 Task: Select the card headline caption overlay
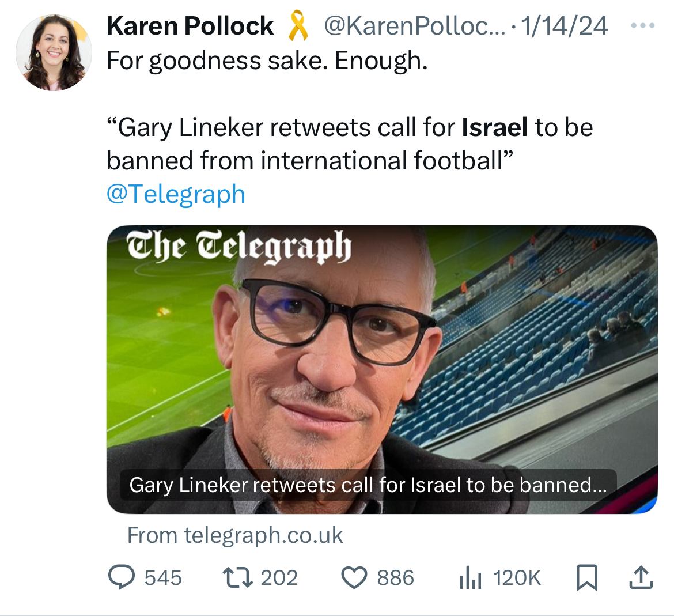coord(368,485)
